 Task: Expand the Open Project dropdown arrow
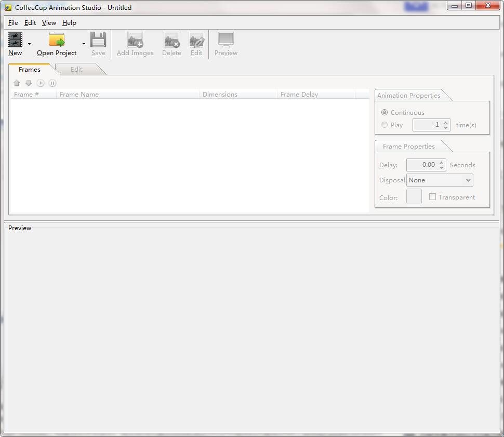[x=84, y=44]
